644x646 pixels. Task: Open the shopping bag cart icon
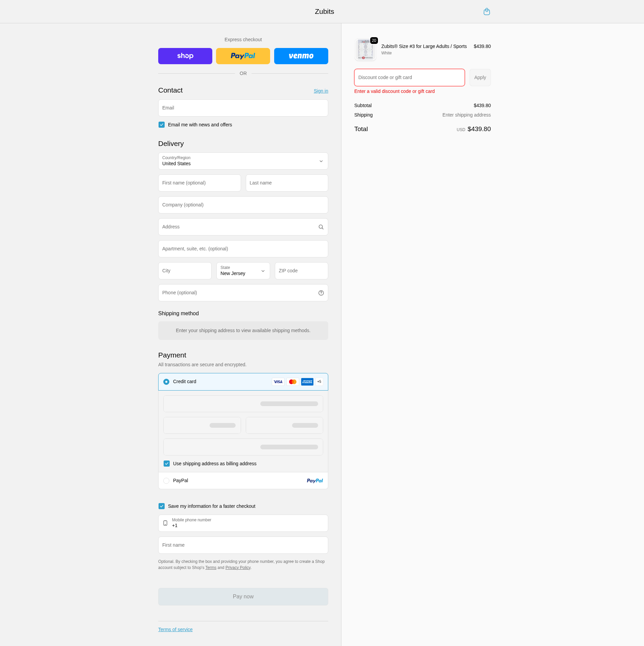pos(486,12)
